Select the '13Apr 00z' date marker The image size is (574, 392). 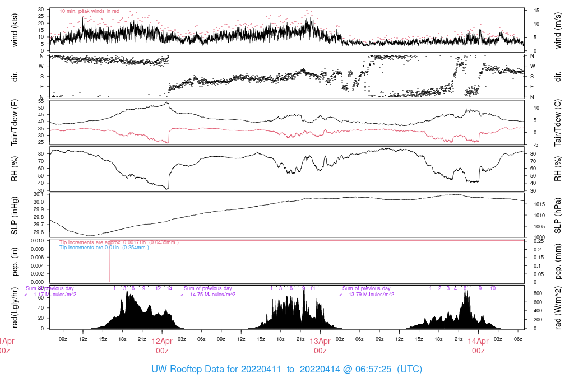320,346
